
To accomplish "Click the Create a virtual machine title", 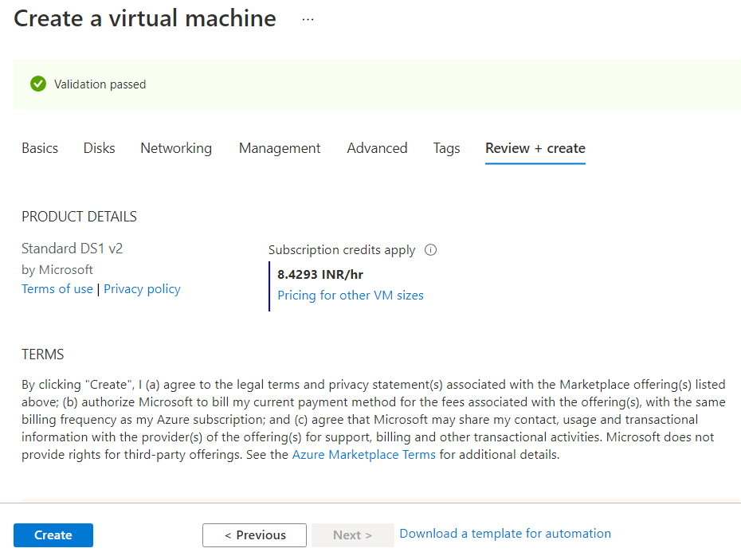I will (145, 19).
